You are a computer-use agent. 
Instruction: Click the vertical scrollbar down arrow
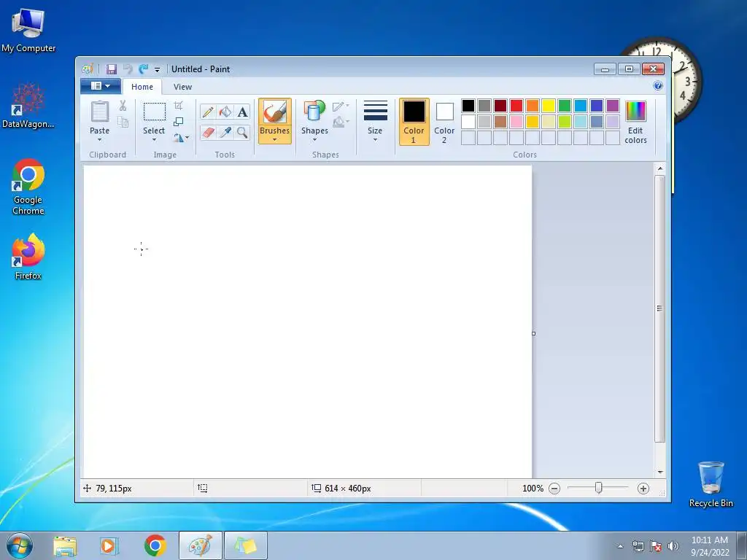[660, 472]
